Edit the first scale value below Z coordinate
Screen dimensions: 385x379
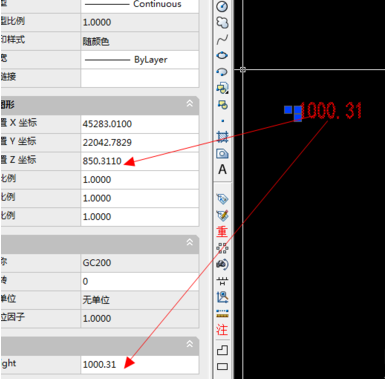click(140, 180)
